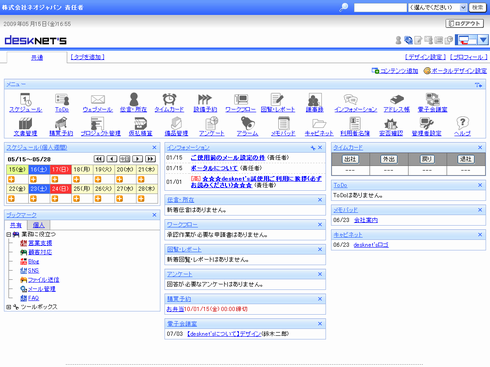Viewport: 490px width, 367px height.
Task: Click the magnifier icon beside the search field
Action: click(x=344, y=7)
